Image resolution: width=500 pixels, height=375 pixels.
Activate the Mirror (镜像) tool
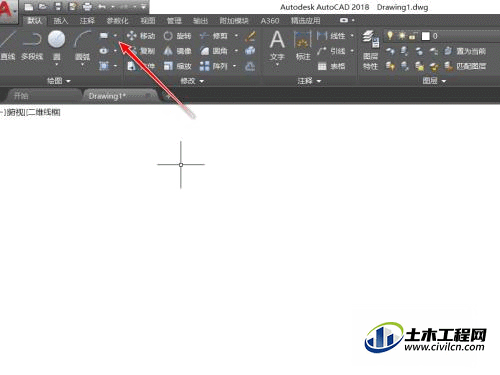click(x=177, y=51)
